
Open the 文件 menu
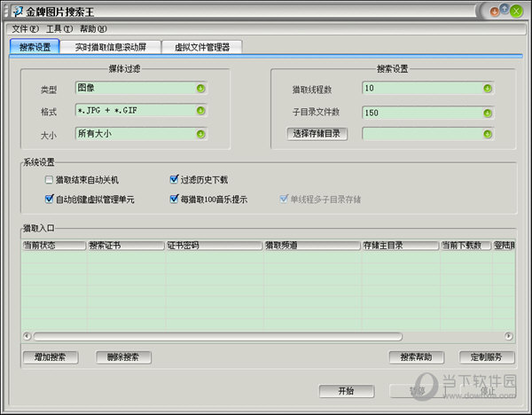pos(25,29)
